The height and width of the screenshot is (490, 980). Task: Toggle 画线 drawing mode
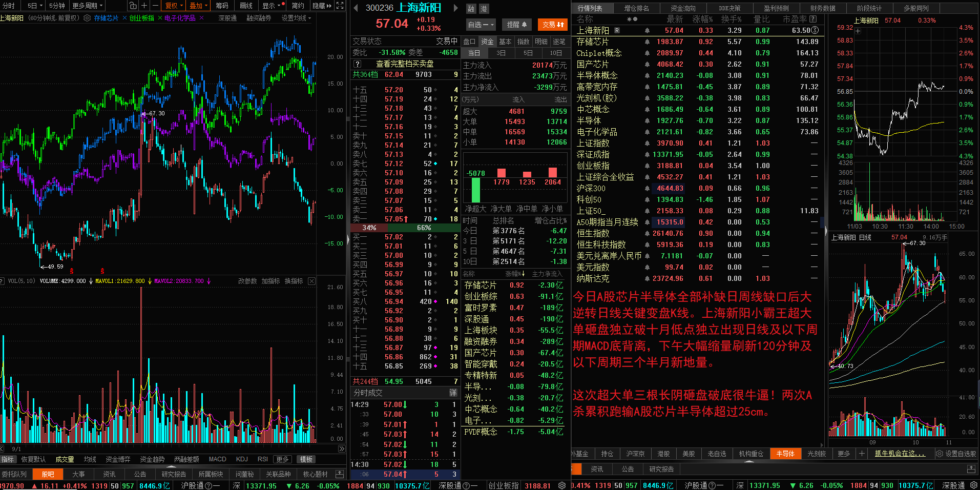click(x=246, y=6)
